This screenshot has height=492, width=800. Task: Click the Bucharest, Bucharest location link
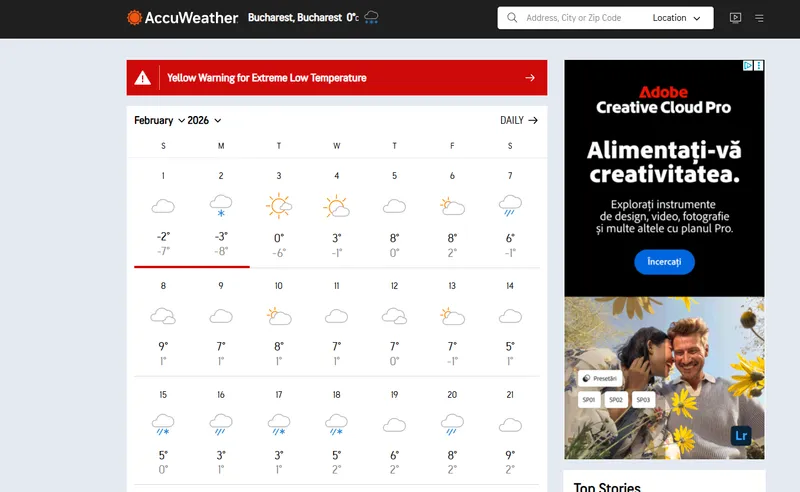tap(295, 17)
